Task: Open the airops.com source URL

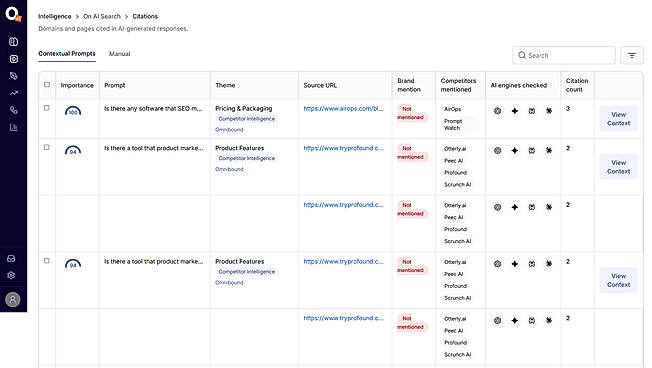Action: pyautogui.click(x=343, y=109)
